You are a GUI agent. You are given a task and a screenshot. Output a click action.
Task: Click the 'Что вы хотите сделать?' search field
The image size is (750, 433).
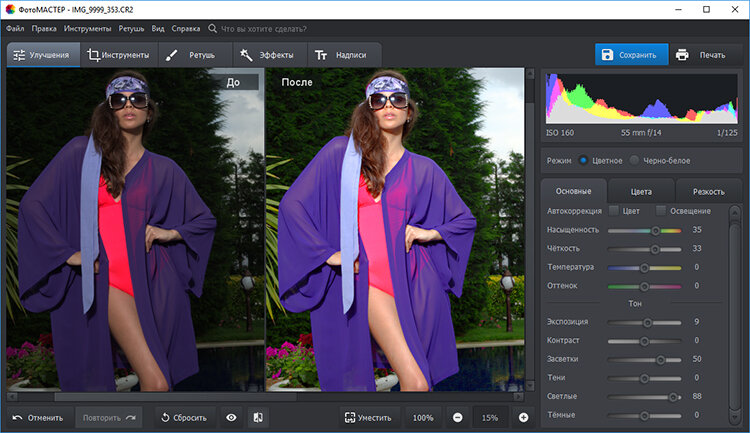click(x=264, y=29)
